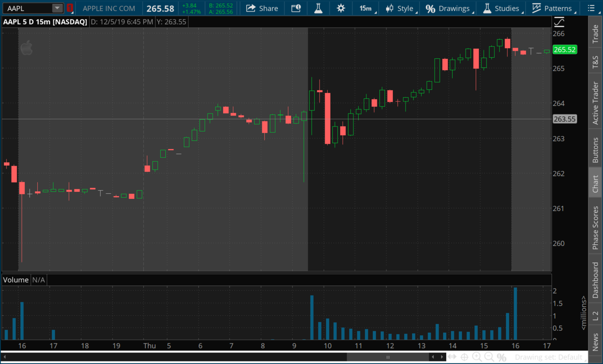Click the tallest volume bar at 16:00
603x364 pixels.
[x=515, y=314]
